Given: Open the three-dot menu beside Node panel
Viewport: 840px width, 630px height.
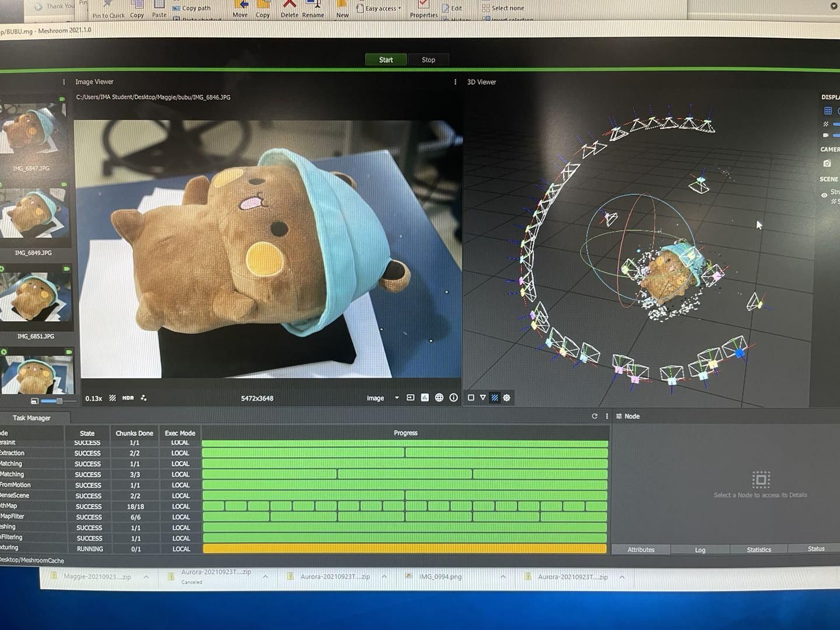Looking at the screenshot, I should coord(607,416).
